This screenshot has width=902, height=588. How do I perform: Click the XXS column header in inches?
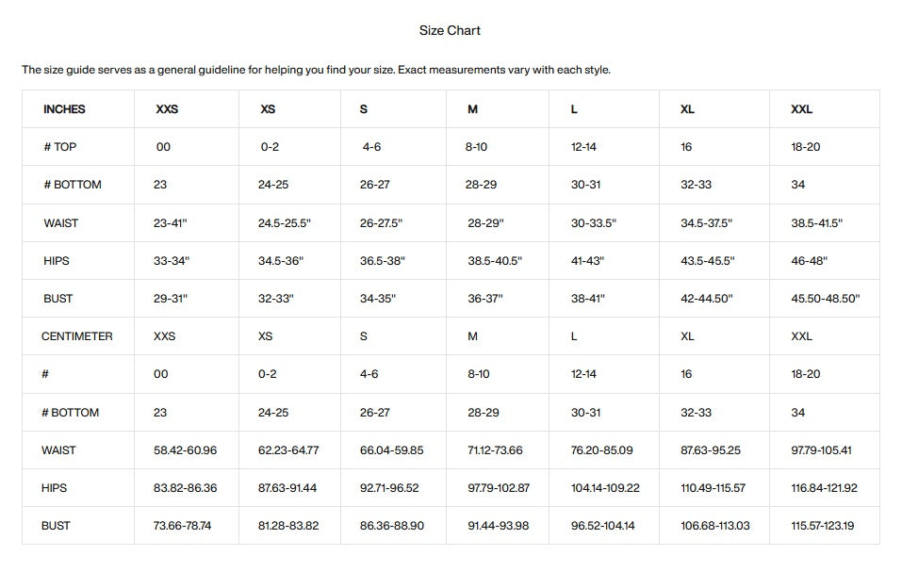coord(167,109)
